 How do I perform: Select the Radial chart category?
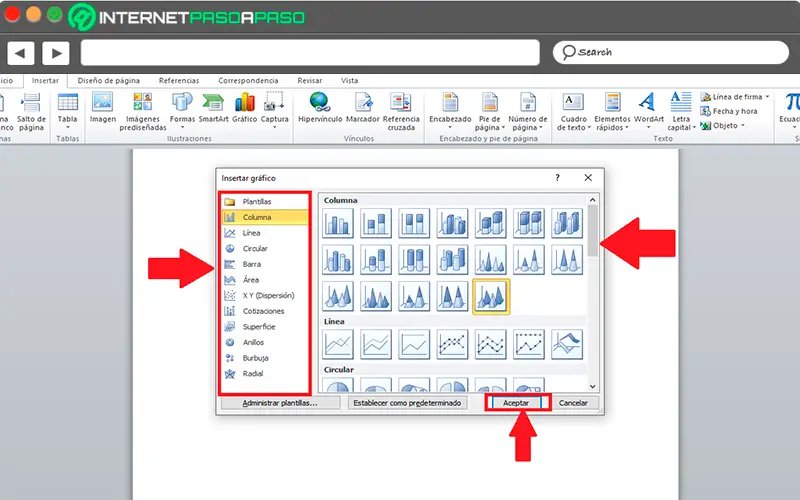coord(265,373)
